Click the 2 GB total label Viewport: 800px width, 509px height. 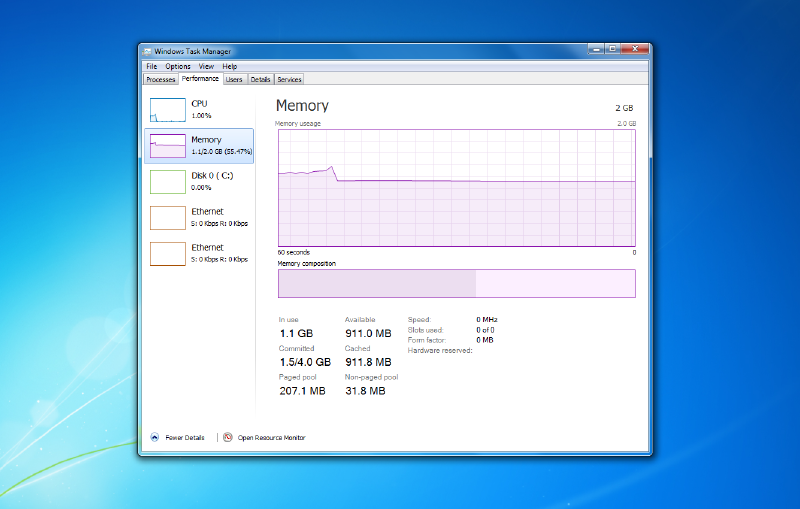[x=624, y=108]
